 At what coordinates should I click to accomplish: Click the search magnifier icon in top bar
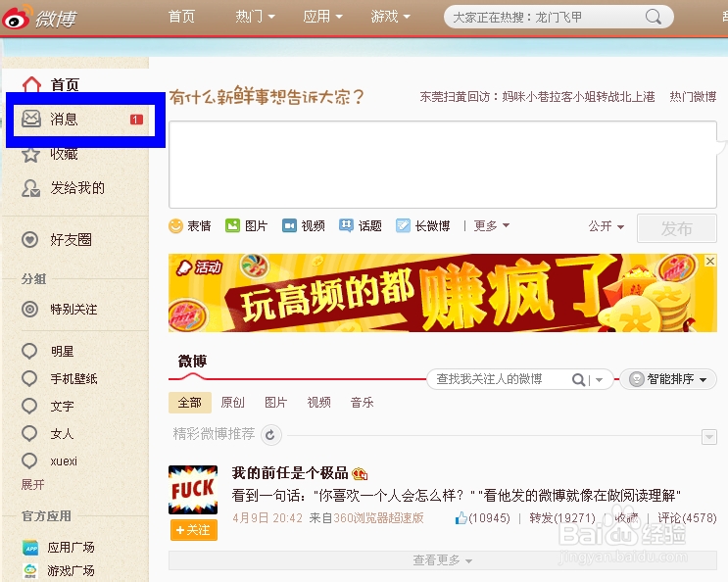click(x=654, y=18)
